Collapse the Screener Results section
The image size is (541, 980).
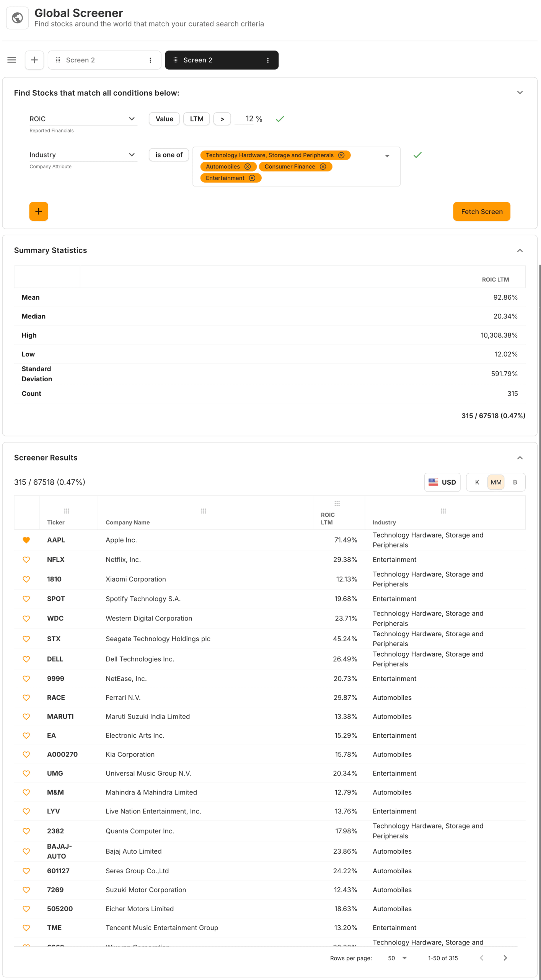(520, 458)
